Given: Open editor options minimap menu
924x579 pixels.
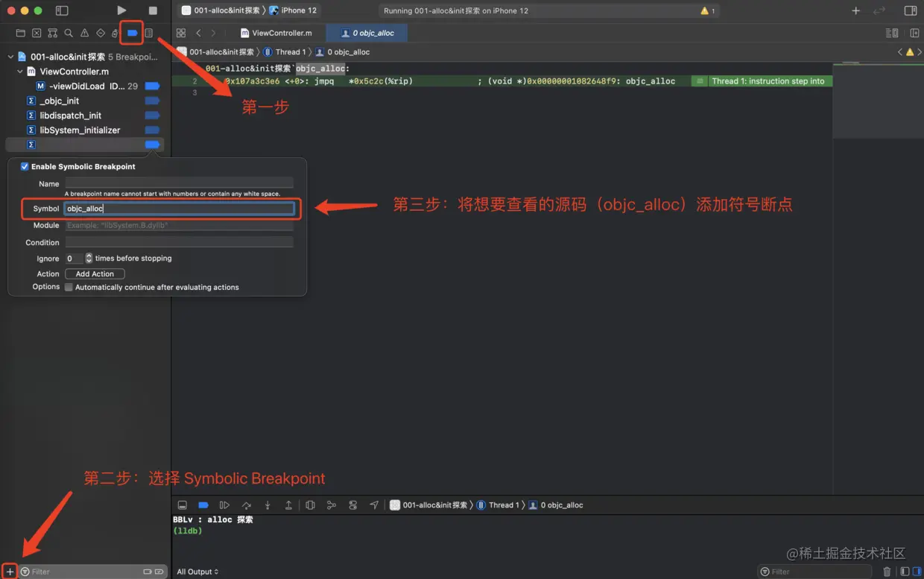Looking at the screenshot, I should click(x=892, y=33).
